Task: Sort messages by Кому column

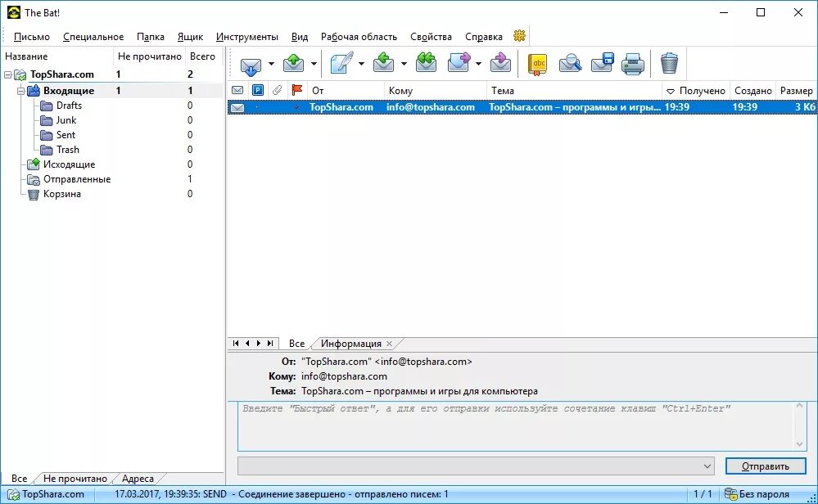Action: (x=436, y=90)
